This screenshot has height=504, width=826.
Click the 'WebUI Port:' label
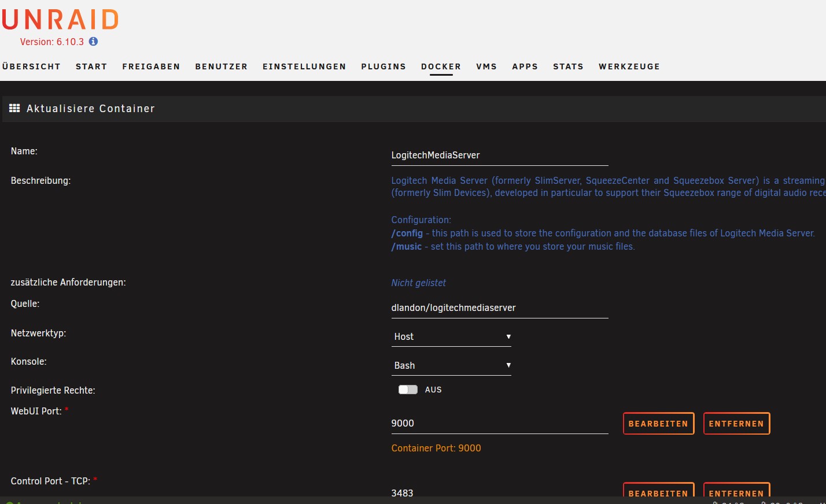[36, 411]
